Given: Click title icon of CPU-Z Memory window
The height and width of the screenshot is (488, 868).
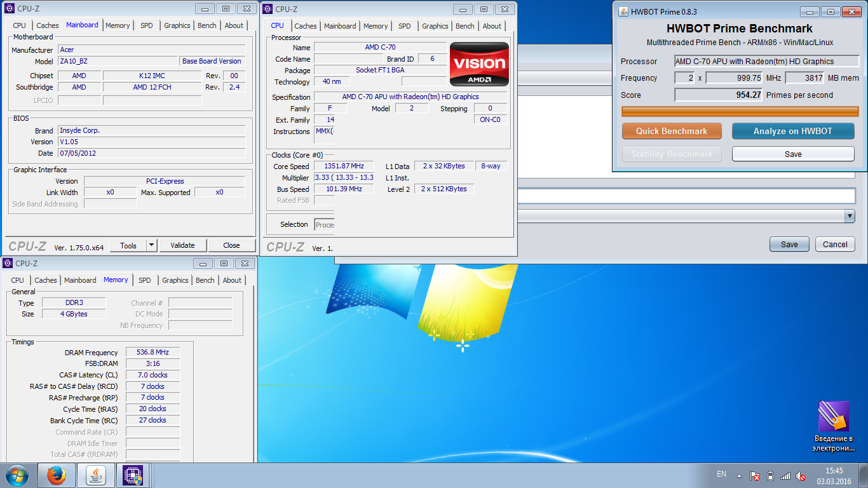Looking at the screenshot, I should (8, 263).
